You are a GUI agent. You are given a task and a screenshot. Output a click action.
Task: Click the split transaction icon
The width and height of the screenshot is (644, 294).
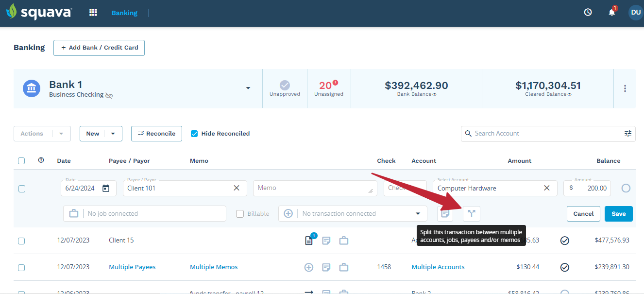(471, 213)
